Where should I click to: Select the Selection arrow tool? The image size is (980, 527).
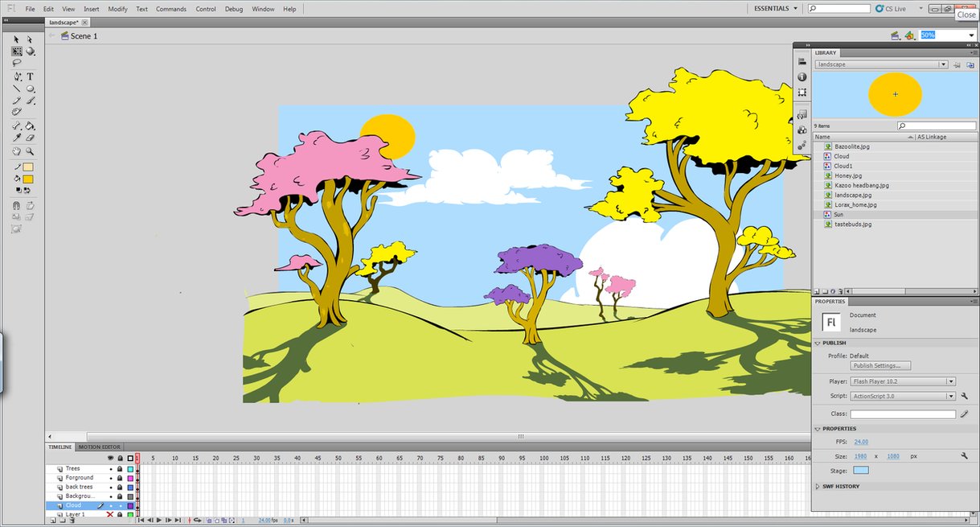coord(15,39)
